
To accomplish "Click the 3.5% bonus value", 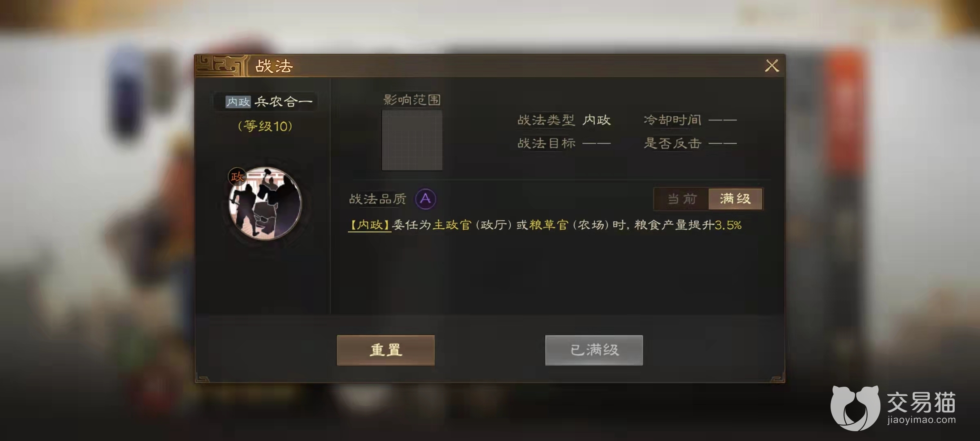I will tap(728, 225).
